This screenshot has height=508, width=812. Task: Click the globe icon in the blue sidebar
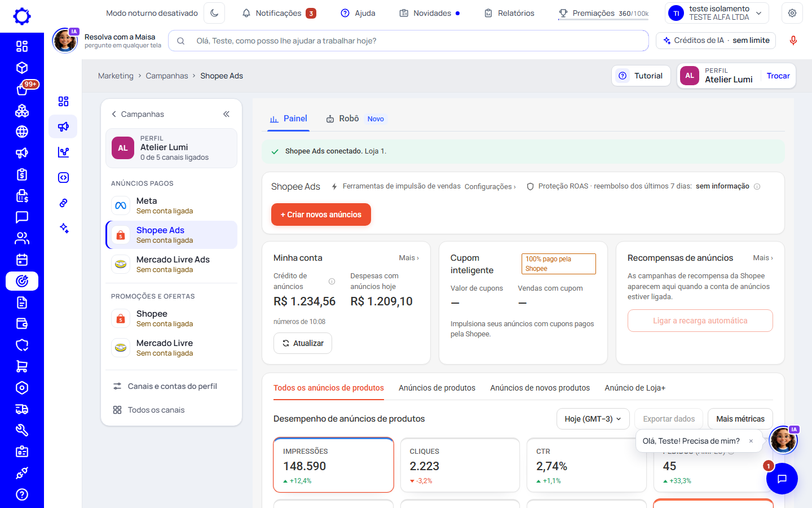(x=22, y=132)
